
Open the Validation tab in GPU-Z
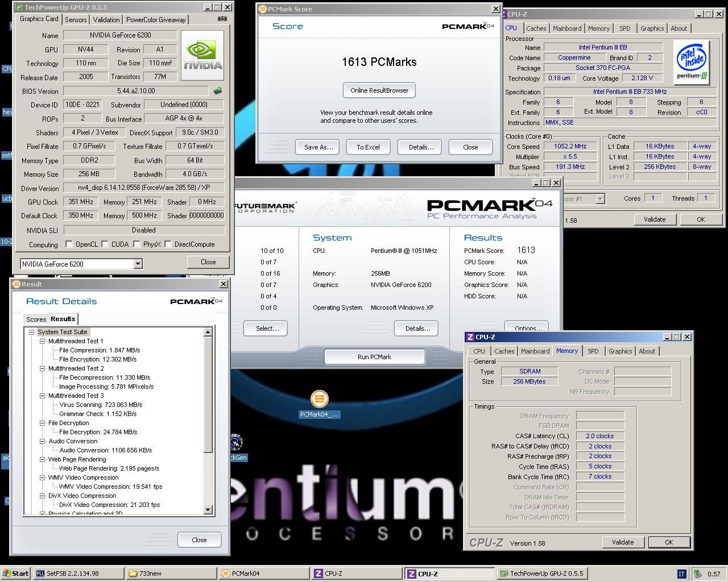tap(106, 19)
